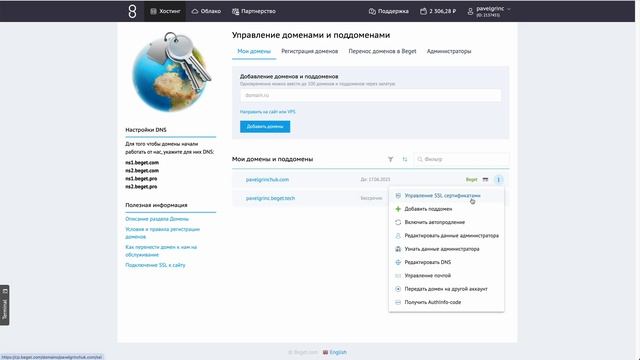Open Поддержка in the top bar
This screenshot has width=640, height=360.
(389, 11)
